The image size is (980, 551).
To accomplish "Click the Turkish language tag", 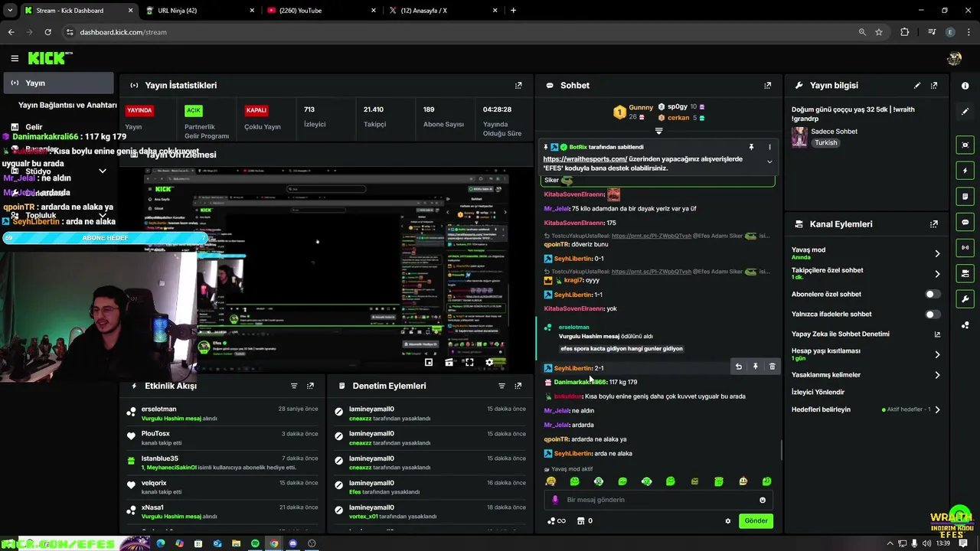I will point(825,142).
